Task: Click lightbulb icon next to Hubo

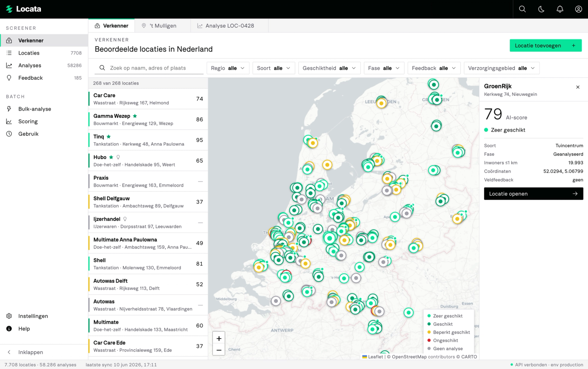Action: point(118,157)
